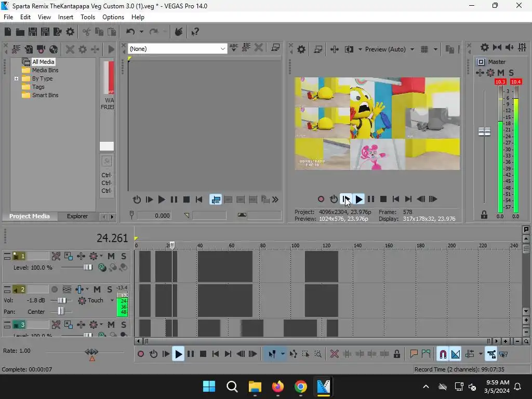The image size is (532, 399).
Task: Open the Master bus FX icon
Action: pyautogui.click(x=480, y=73)
